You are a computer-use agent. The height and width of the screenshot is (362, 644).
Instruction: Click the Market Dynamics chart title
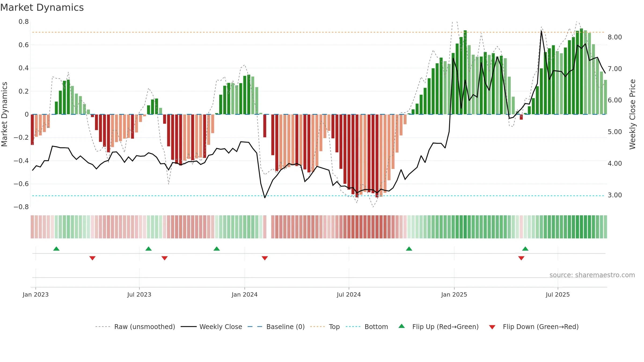point(42,8)
